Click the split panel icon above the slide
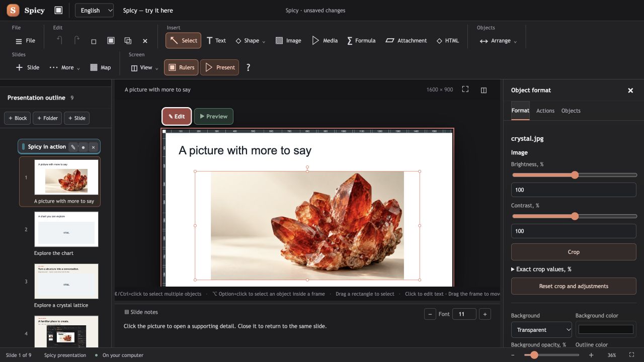 click(484, 90)
